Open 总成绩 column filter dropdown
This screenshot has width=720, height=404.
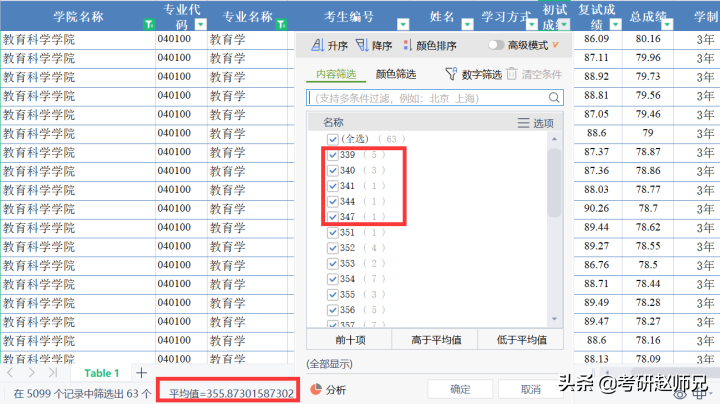click(667, 24)
